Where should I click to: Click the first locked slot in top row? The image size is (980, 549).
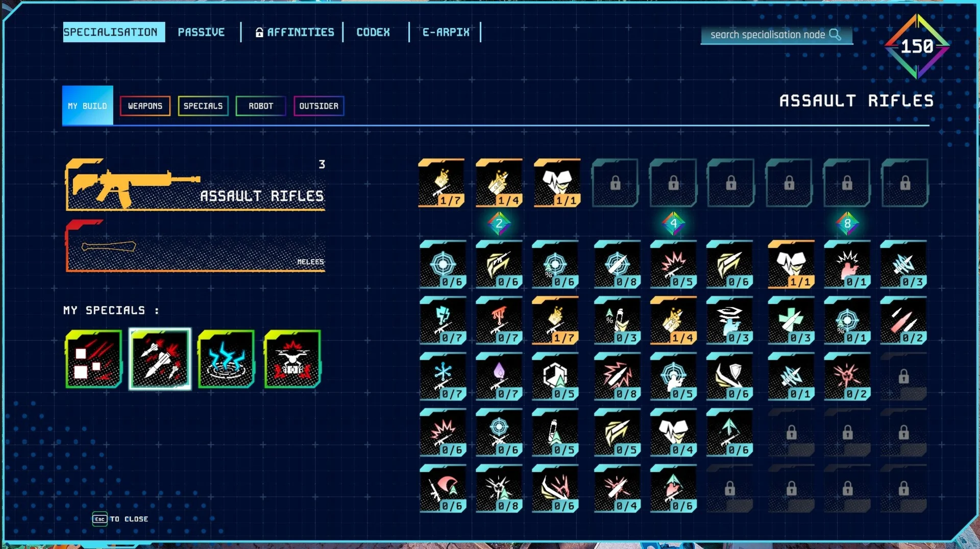(x=615, y=183)
